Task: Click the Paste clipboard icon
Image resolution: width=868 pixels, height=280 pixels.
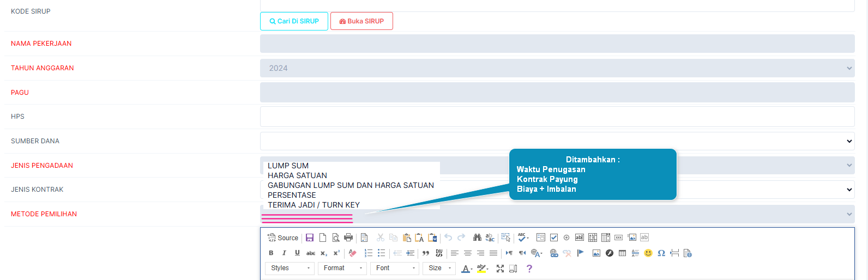Action: pyautogui.click(x=406, y=238)
